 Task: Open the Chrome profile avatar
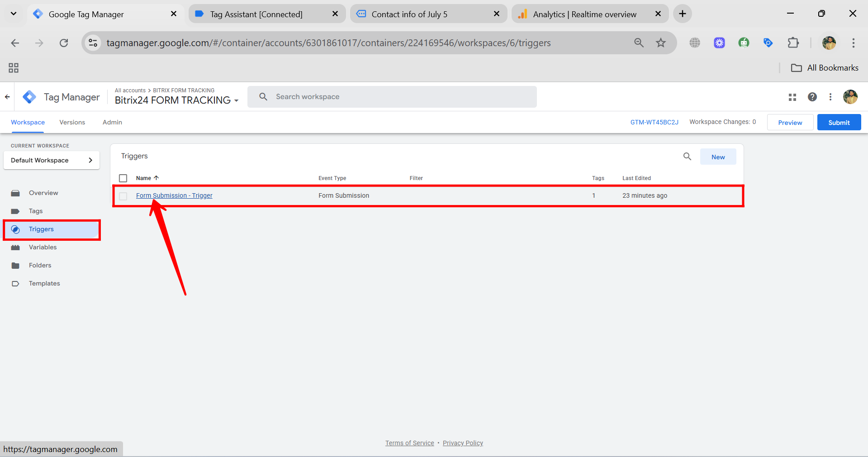pyautogui.click(x=829, y=43)
